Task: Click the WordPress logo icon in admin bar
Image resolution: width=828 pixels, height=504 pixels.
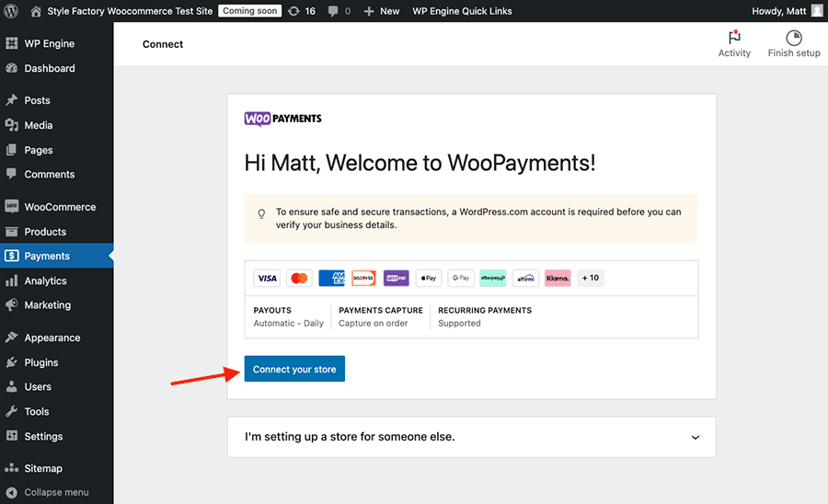Action: tap(11, 11)
